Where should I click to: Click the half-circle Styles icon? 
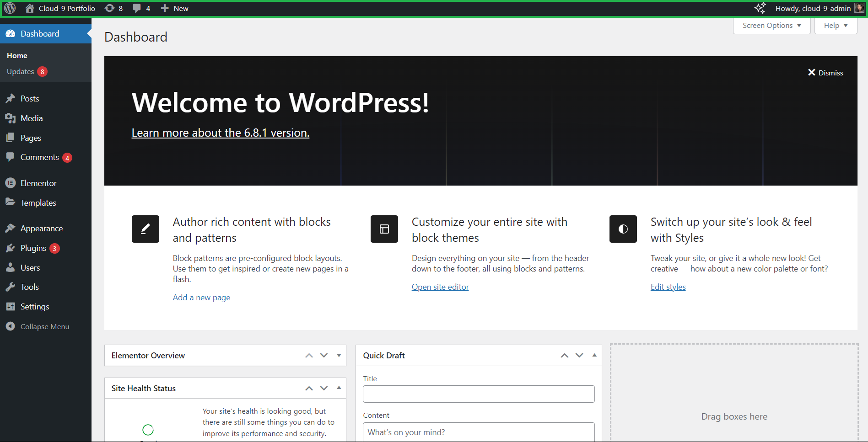pyautogui.click(x=623, y=229)
